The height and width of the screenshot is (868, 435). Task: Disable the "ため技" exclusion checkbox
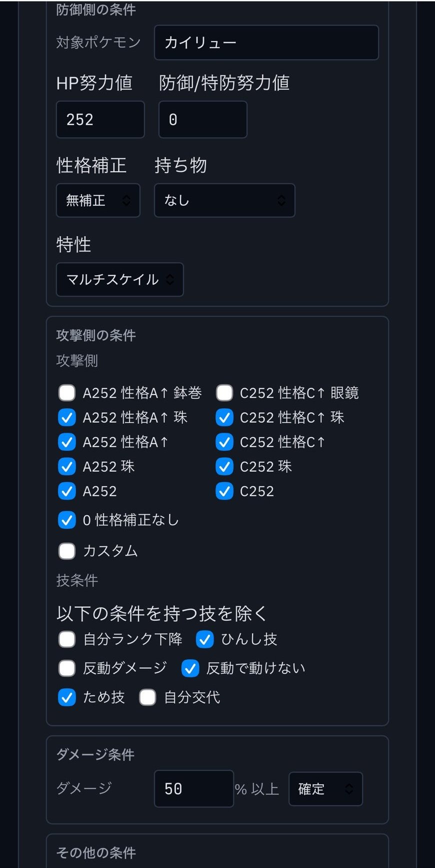(x=66, y=697)
